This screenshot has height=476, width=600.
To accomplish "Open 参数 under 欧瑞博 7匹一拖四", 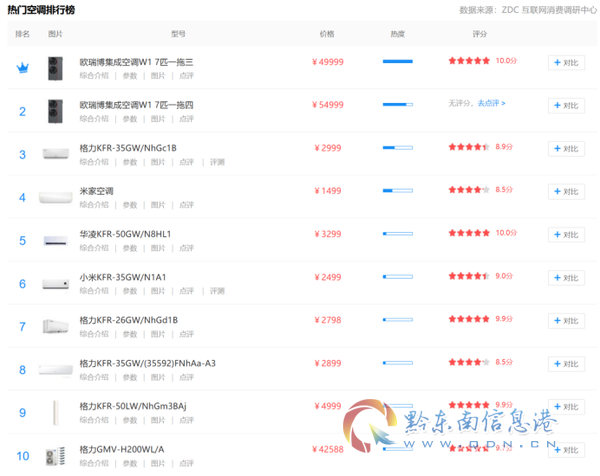I will click(130, 119).
